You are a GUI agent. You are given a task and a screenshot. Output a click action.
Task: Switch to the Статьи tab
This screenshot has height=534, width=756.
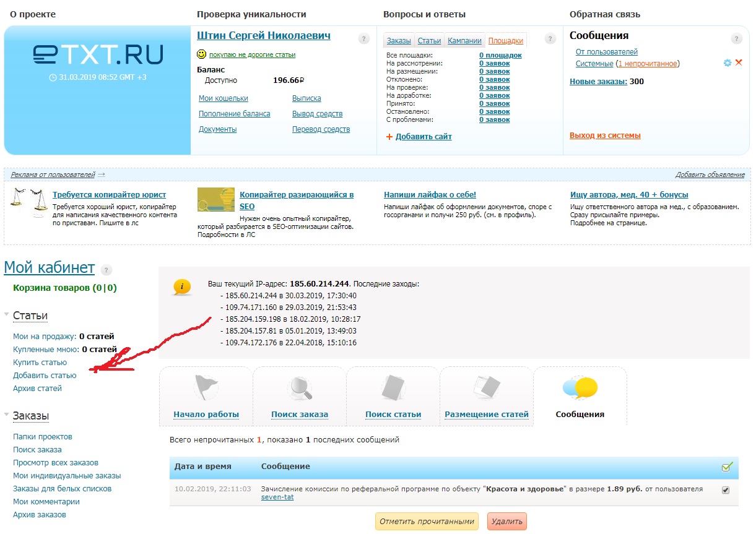click(429, 41)
